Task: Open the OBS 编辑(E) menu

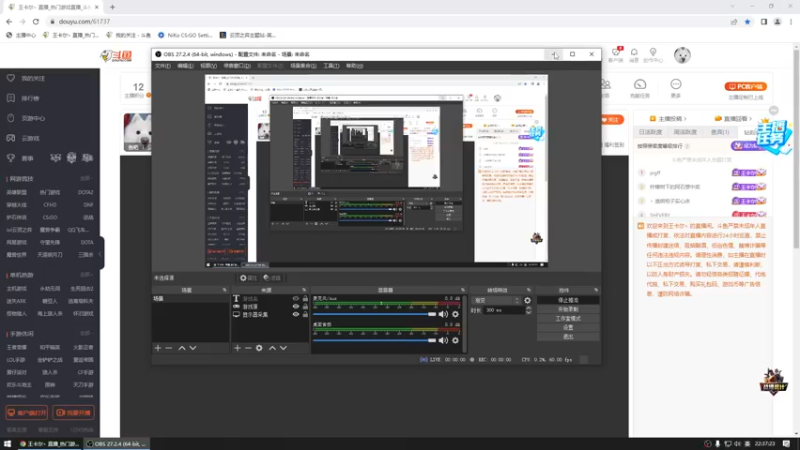Action: click(x=185, y=66)
